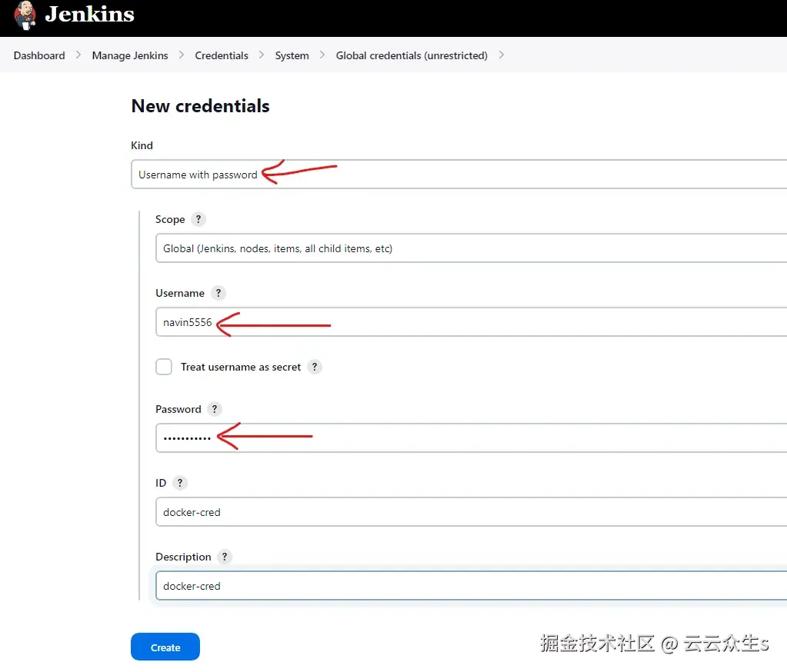This screenshot has width=787, height=672.
Task: Open the Kind dropdown
Action: tap(459, 175)
